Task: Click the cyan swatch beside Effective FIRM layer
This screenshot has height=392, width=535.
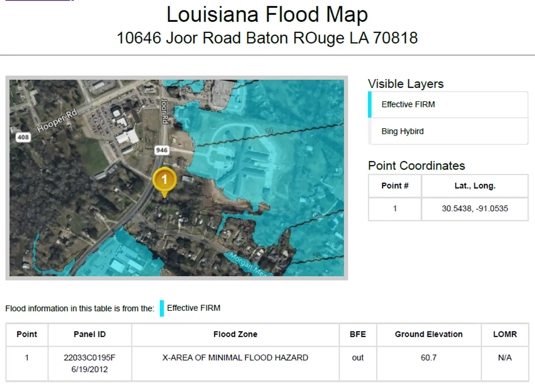Action: pyautogui.click(x=370, y=104)
